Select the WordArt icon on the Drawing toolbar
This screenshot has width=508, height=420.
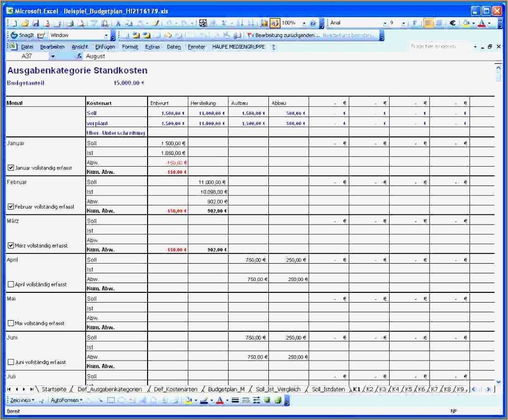(x=143, y=400)
